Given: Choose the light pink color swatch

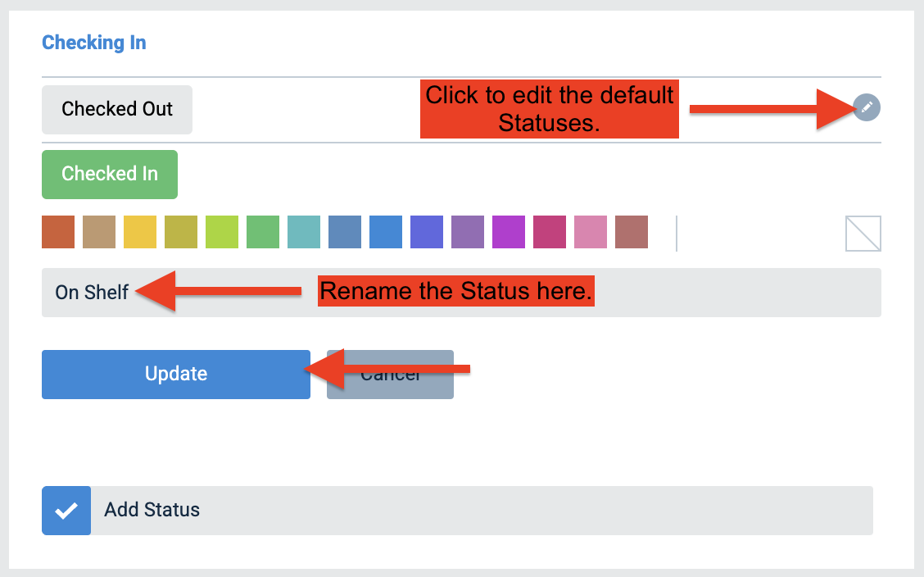Looking at the screenshot, I should coord(591,232).
